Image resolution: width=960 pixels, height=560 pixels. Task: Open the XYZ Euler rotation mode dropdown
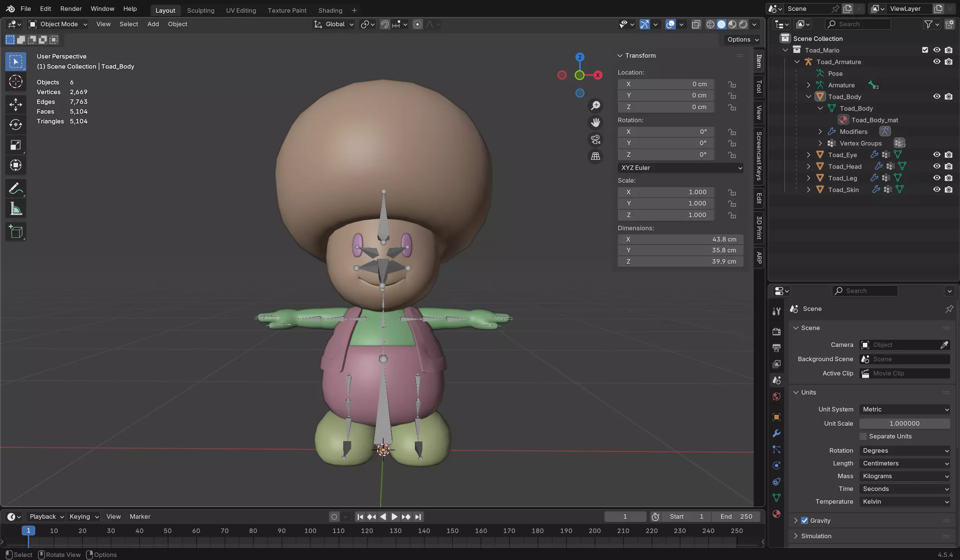pos(681,168)
